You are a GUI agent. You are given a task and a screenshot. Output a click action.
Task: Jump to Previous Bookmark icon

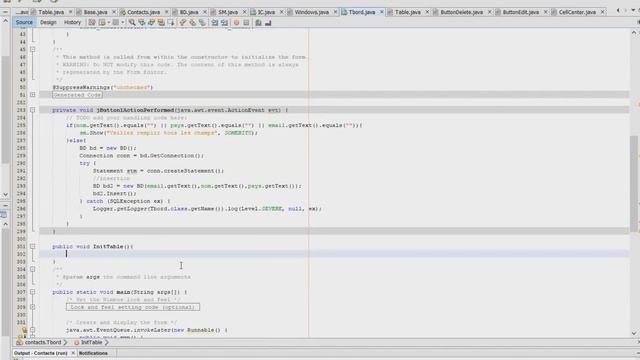click(182, 23)
